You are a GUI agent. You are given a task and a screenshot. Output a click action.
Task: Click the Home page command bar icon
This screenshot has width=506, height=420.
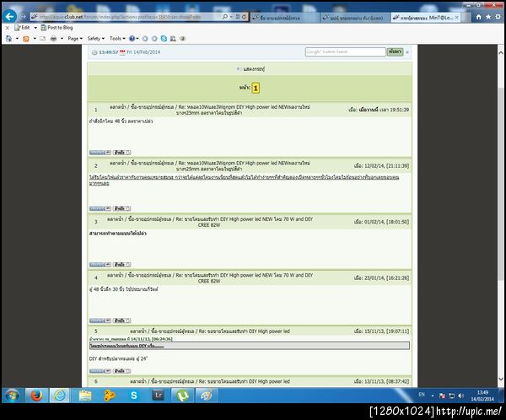(8, 39)
